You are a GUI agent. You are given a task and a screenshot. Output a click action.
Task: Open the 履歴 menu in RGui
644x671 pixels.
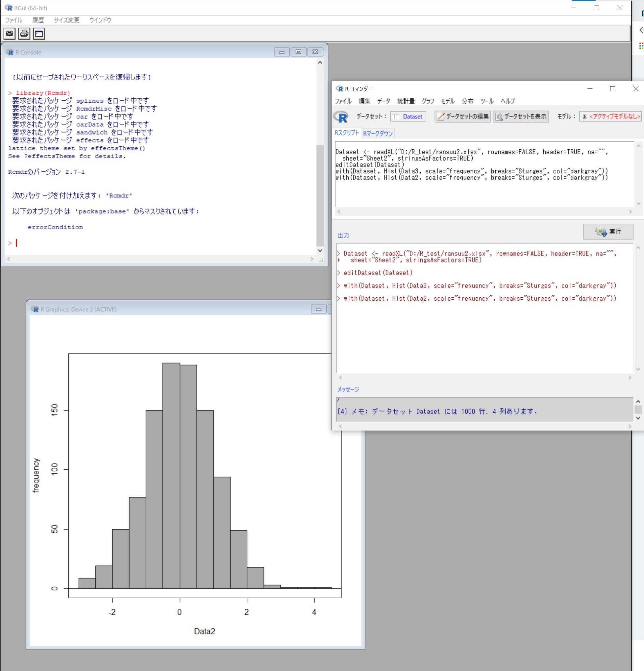[38, 20]
